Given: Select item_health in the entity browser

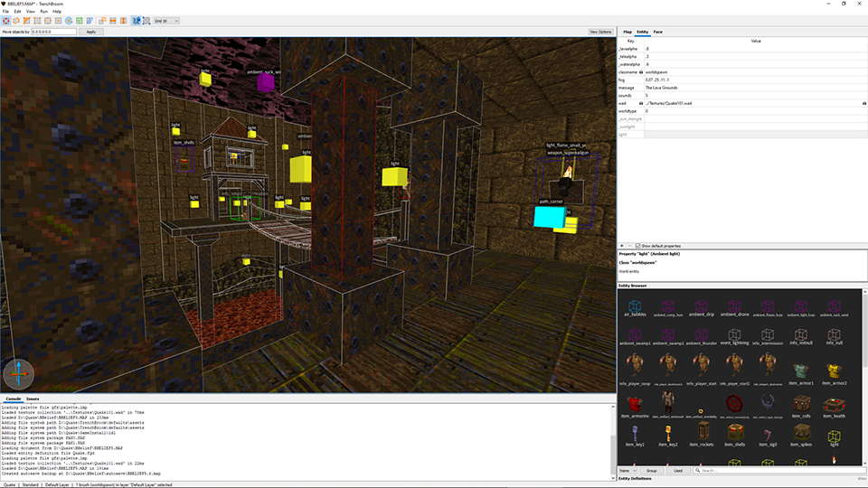Looking at the screenshot, I should pos(834,407).
